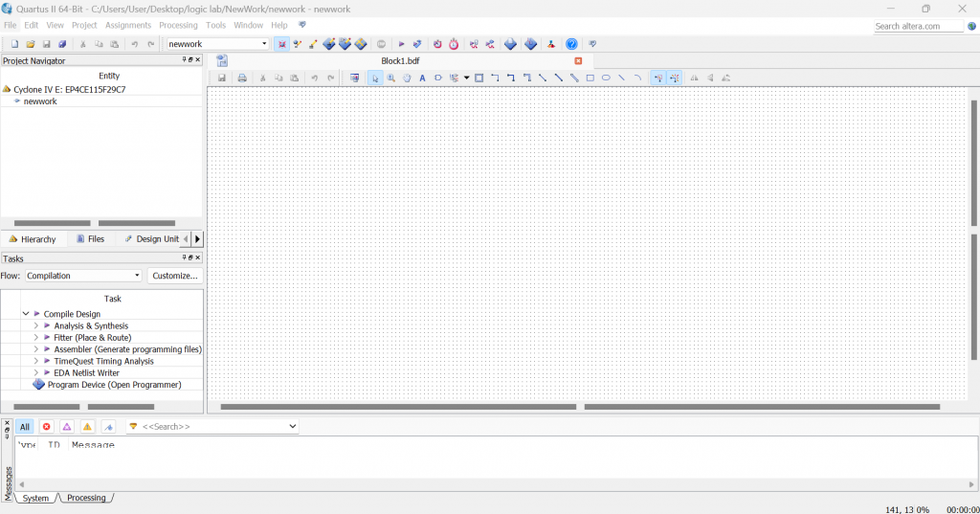Viewport: 980px width, 514px height.
Task: Click the Save All icon in main toolbar
Action: 62,44
